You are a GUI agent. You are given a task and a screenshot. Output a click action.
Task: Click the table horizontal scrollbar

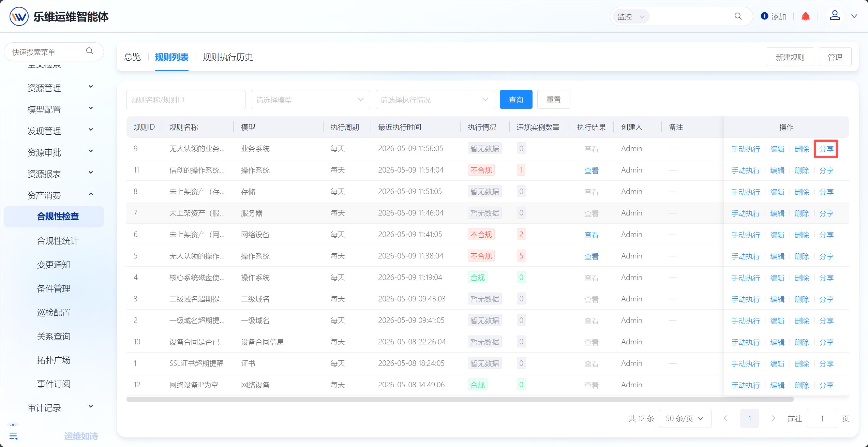tap(460, 399)
